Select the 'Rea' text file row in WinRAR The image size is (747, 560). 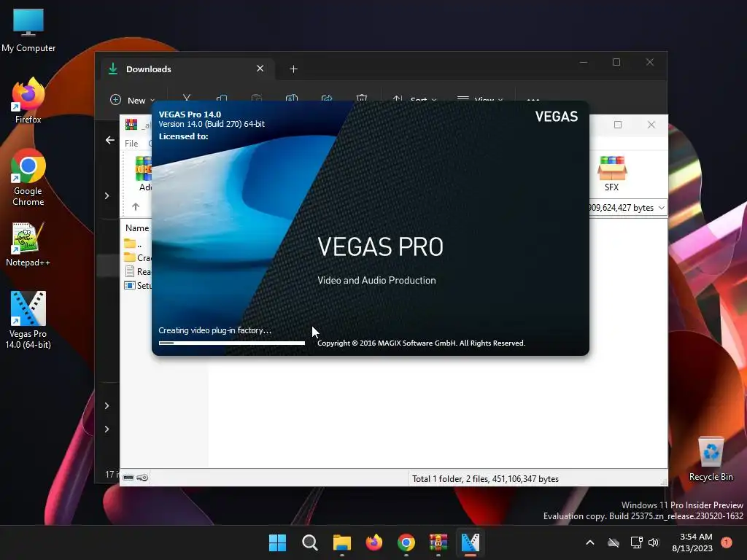(x=137, y=271)
